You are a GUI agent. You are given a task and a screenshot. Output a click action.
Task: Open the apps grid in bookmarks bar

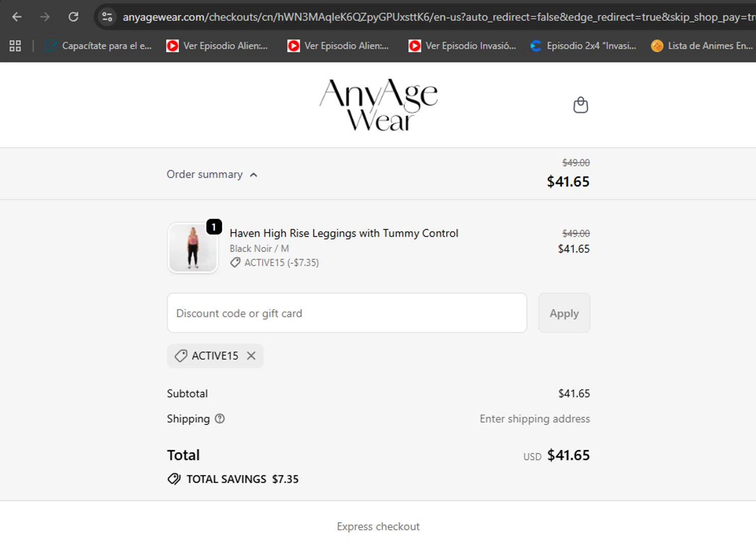point(15,46)
